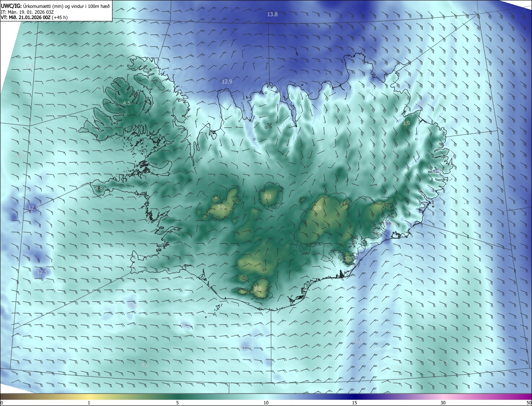This screenshot has height=406, width=532.
Task: Click the 4.8 value on the Snæfellsnes peninsula tip
Action: click(99, 188)
